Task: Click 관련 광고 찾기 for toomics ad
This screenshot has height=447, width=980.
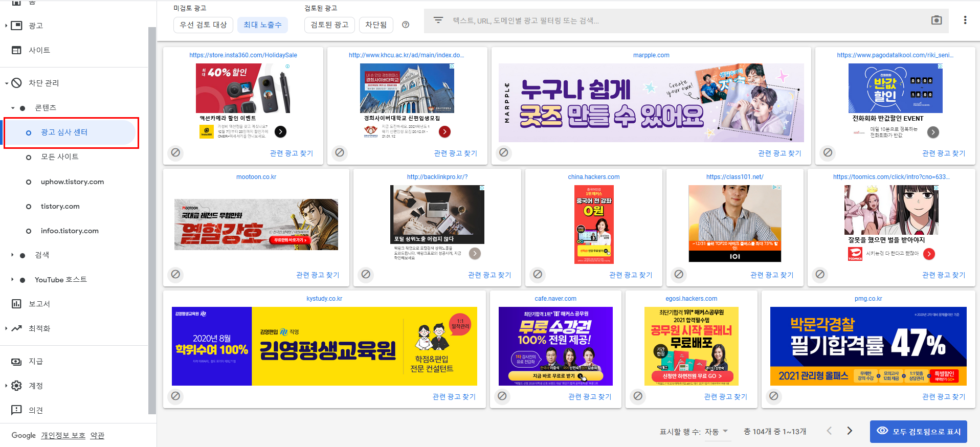Action: [944, 275]
